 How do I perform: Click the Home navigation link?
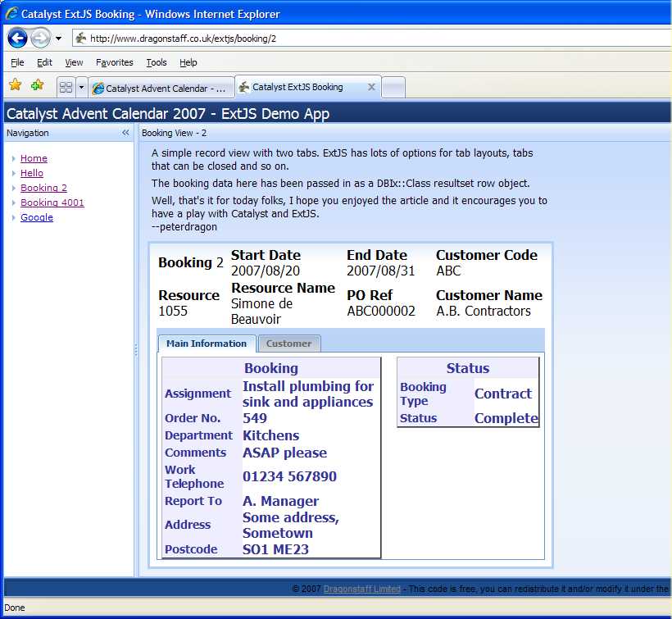34,158
